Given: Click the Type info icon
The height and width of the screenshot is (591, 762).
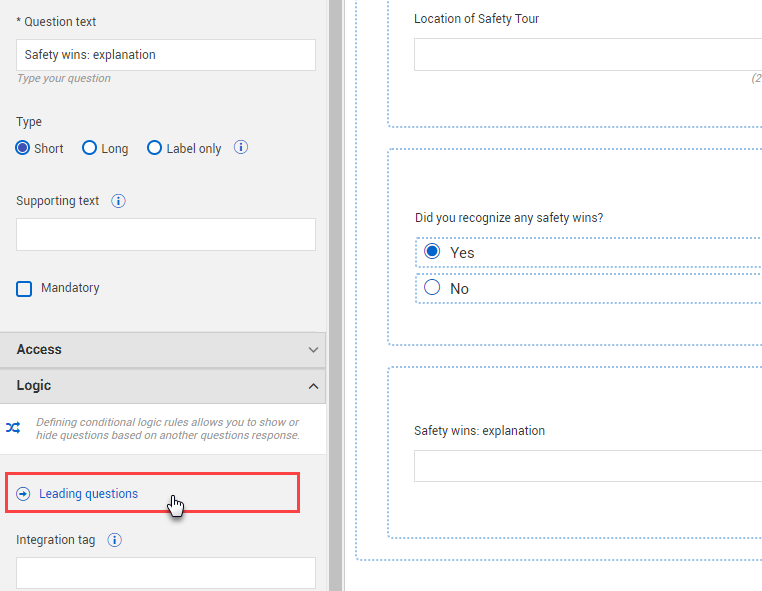Looking at the screenshot, I should click(241, 148).
